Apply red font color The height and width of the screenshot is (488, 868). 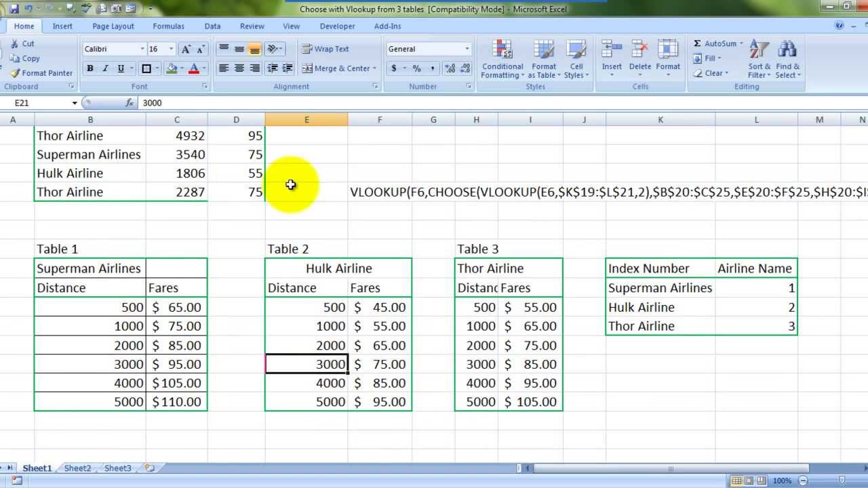tap(193, 68)
